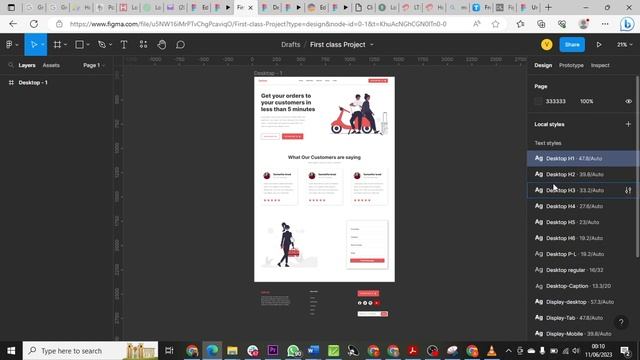Click the page background color swatch
The width and height of the screenshot is (640, 360).
[538, 101]
